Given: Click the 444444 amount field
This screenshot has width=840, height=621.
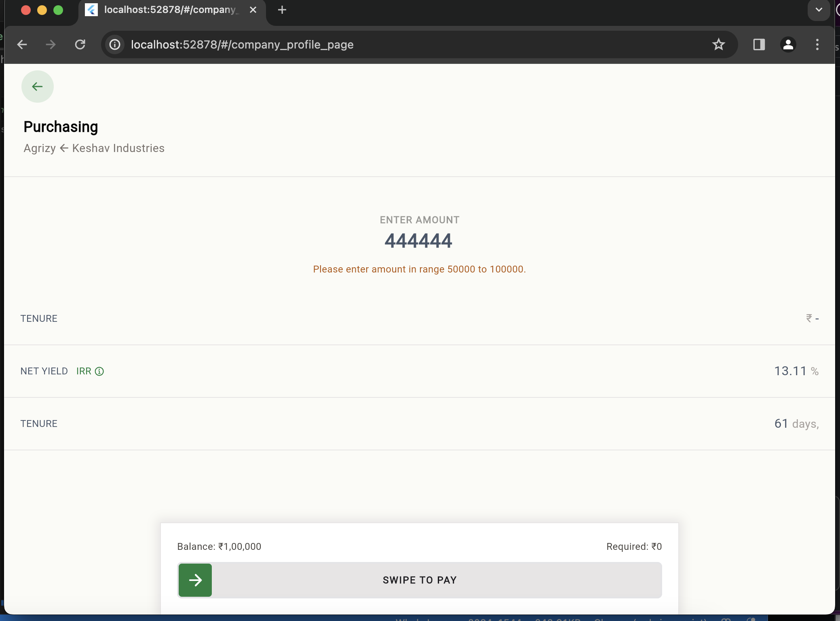Looking at the screenshot, I should point(418,241).
